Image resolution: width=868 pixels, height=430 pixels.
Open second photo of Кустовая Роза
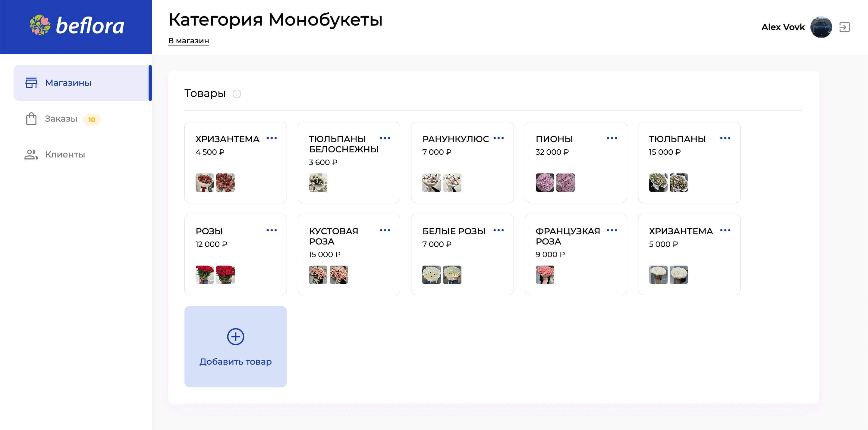(x=339, y=275)
